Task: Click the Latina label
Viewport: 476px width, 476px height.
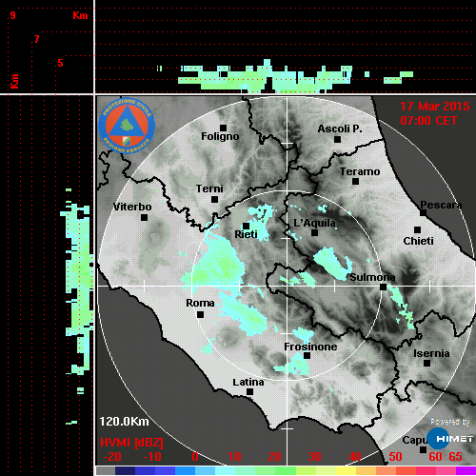Action: click(x=248, y=382)
